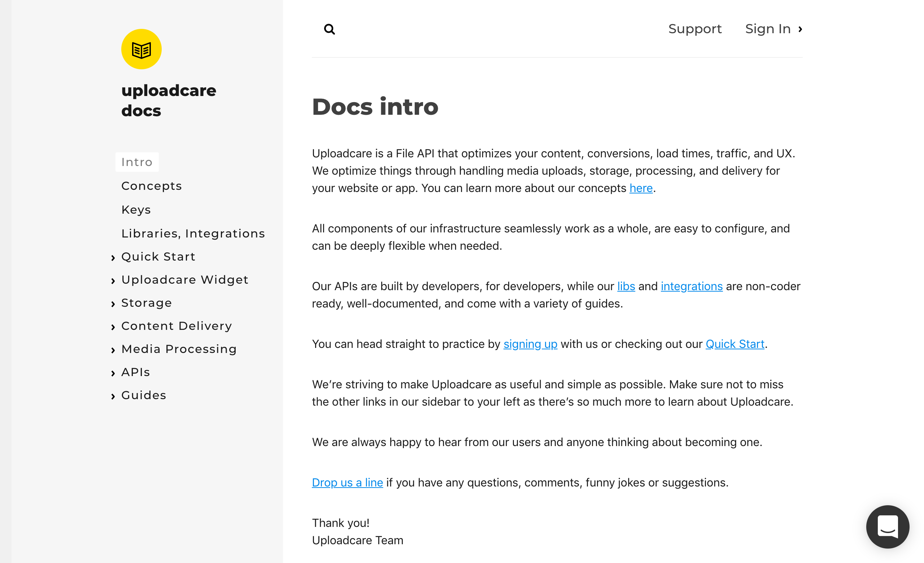Image resolution: width=924 pixels, height=563 pixels.
Task: Click the 'signing up' link
Action: pos(530,344)
